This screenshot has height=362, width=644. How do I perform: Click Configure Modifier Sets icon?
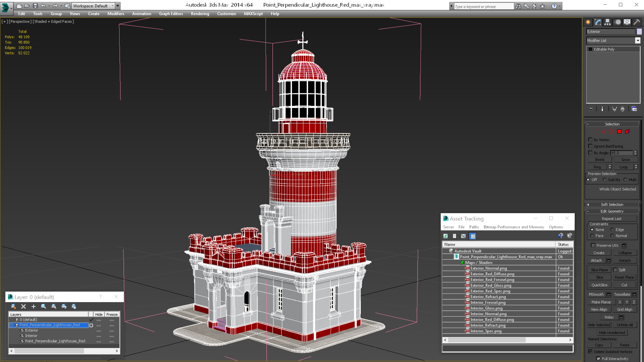click(x=634, y=109)
